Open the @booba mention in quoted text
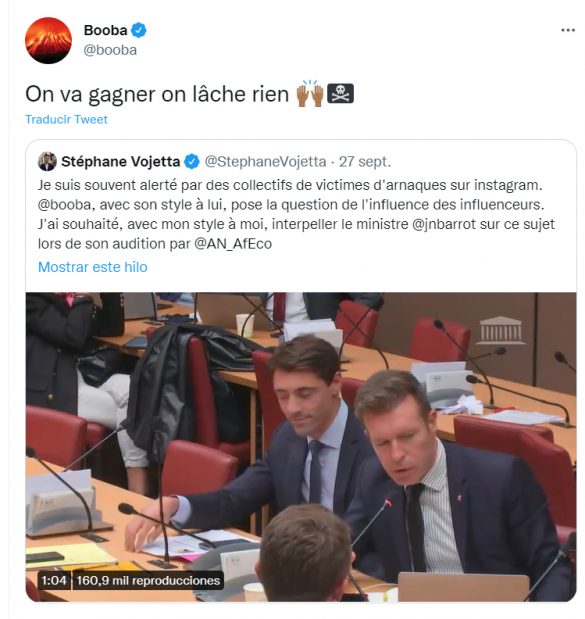This screenshot has width=585, height=619. 64,205
